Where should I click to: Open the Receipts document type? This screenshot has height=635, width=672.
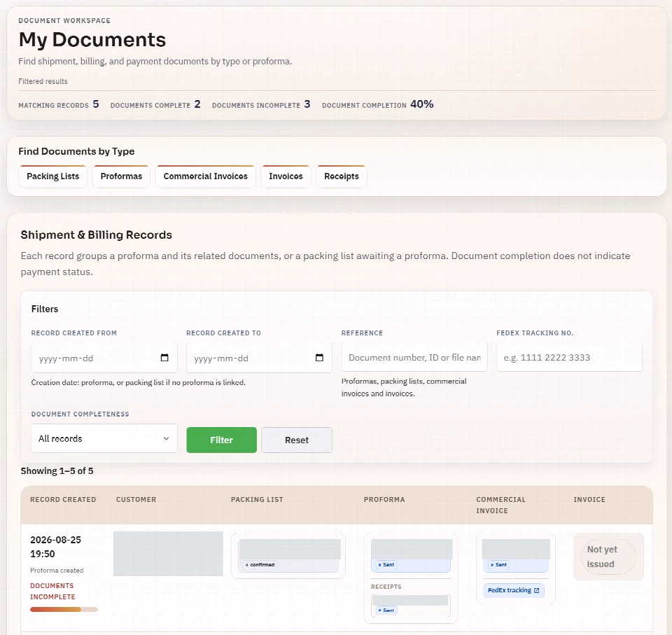pos(341,176)
